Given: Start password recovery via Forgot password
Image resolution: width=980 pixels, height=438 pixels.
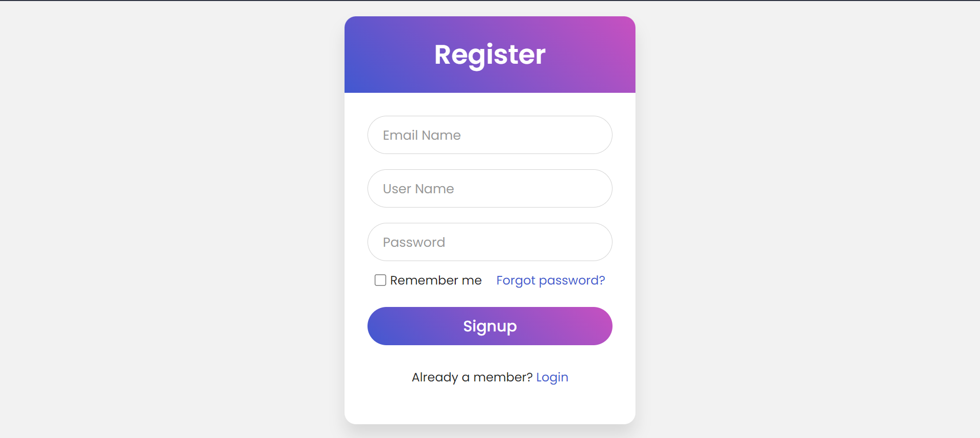Looking at the screenshot, I should click(x=550, y=280).
